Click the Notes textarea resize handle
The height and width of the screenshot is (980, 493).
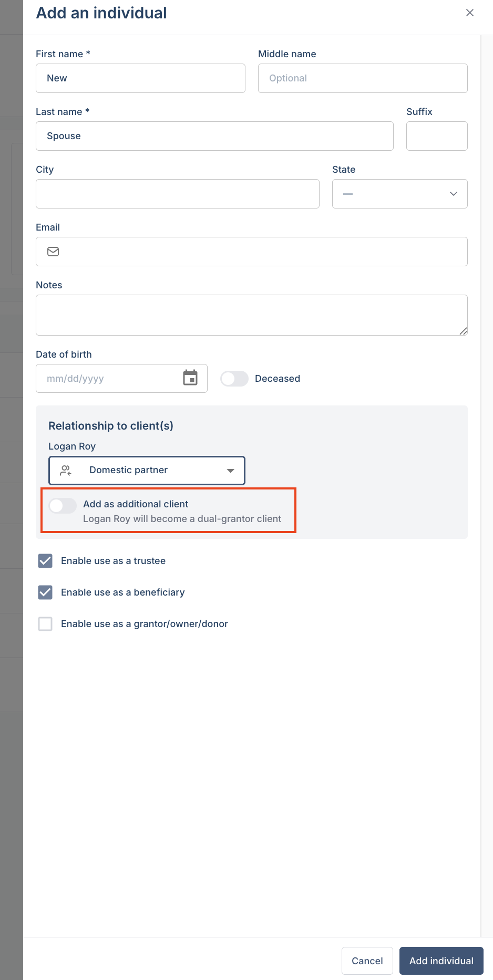click(463, 331)
